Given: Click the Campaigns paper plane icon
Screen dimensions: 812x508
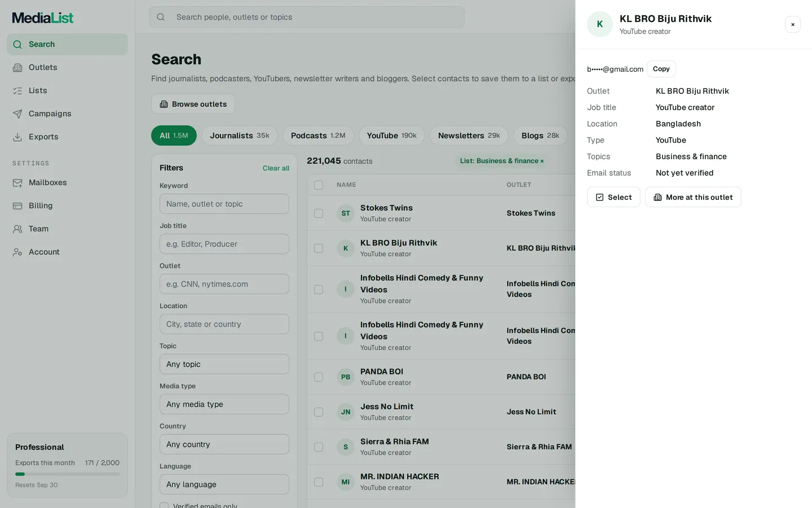Looking at the screenshot, I should (x=17, y=114).
